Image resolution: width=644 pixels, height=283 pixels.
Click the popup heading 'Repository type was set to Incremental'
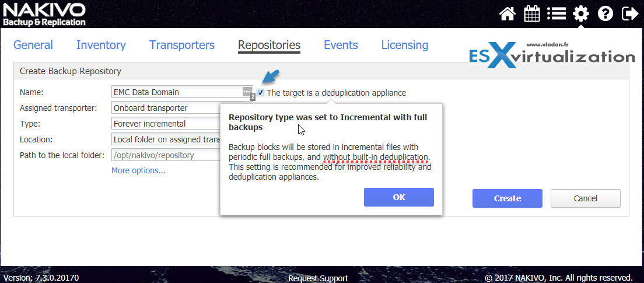click(328, 122)
